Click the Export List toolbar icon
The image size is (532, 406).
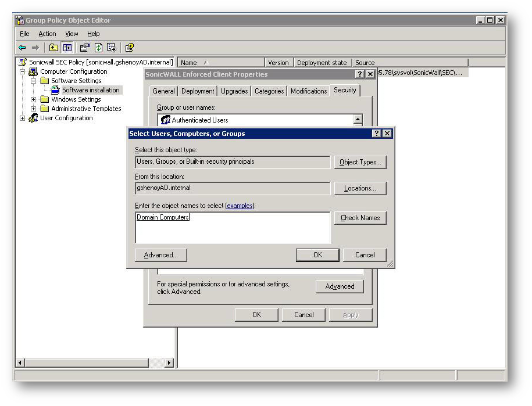pos(111,48)
